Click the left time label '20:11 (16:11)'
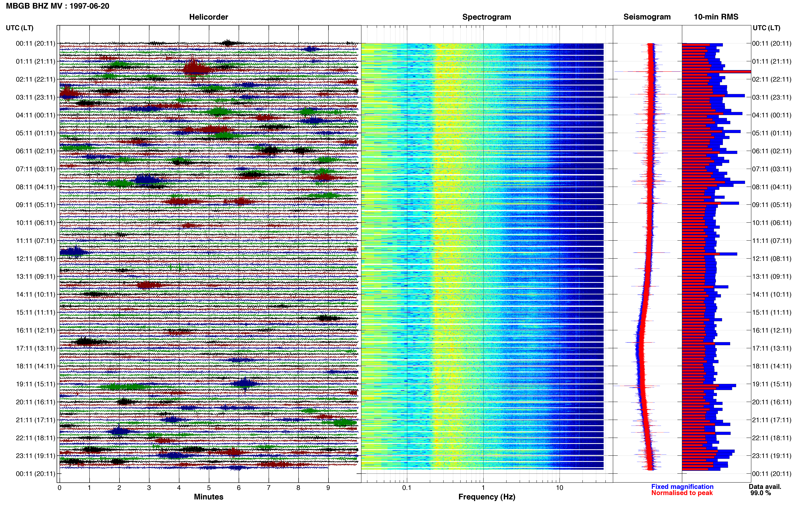Viewport: 812px width, 508px height. pyautogui.click(x=36, y=402)
